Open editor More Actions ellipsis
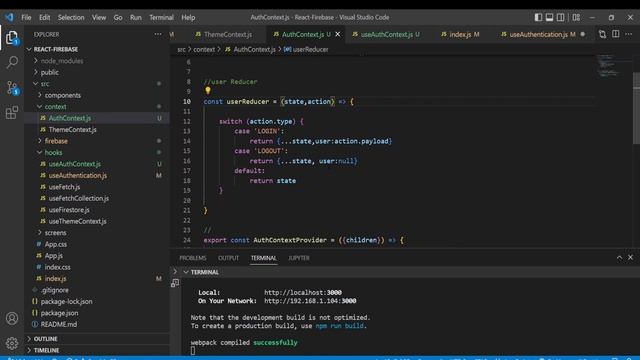This screenshot has height=360, width=640. coord(629,34)
